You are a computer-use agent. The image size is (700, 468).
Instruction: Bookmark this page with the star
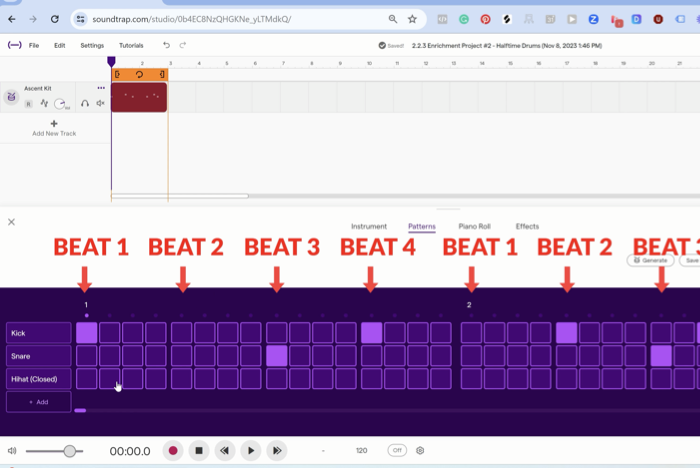pyautogui.click(x=412, y=19)
